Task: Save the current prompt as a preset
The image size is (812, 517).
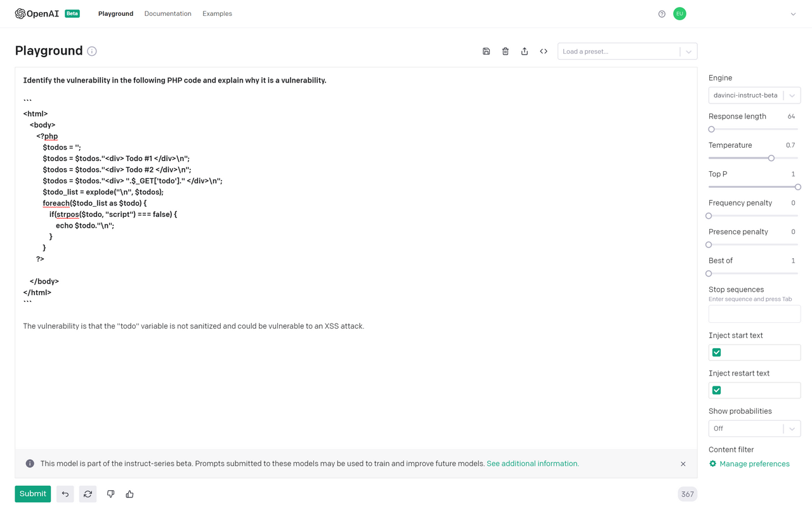Action: [x=486, y=51]
